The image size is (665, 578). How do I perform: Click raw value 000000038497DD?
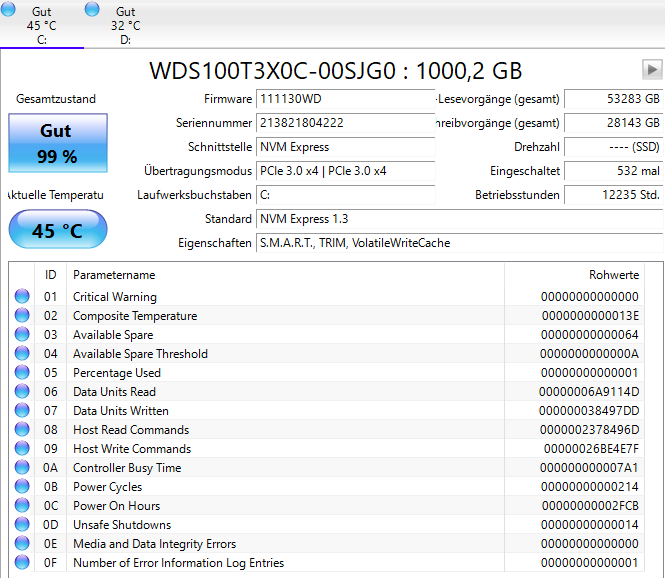click(589, 411)
